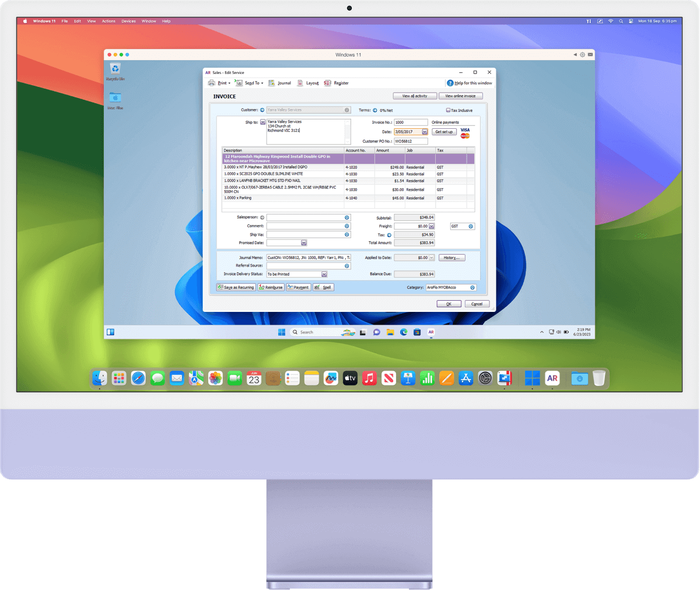Click the History button

coord(452,258)
